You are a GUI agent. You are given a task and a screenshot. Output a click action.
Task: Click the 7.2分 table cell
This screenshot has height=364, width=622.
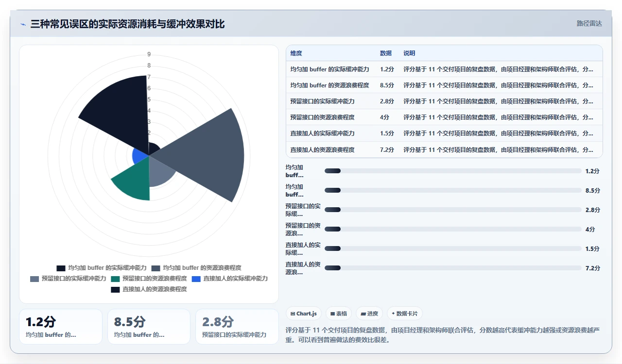(x=387, y=149)
